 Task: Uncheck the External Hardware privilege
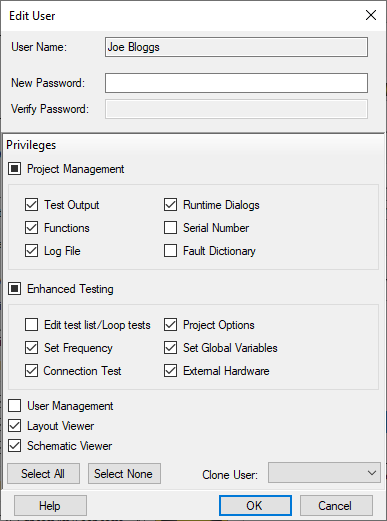click(x=170, y=371)
